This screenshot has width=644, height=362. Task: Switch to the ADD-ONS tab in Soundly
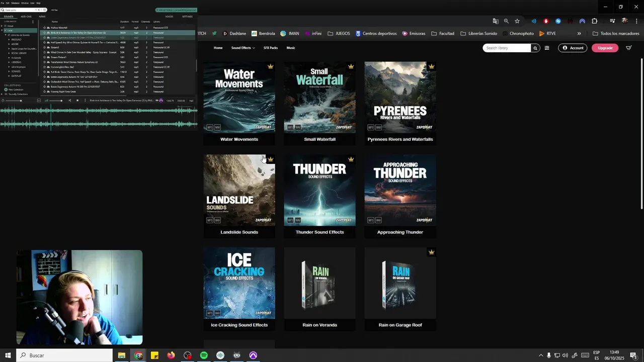tap(26, 17)
